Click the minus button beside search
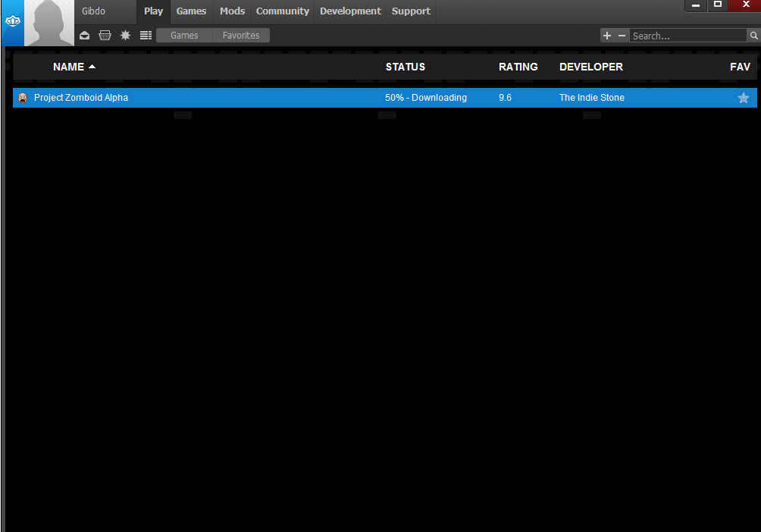Viewport: 761px width, 532px height. click(622, 36)
